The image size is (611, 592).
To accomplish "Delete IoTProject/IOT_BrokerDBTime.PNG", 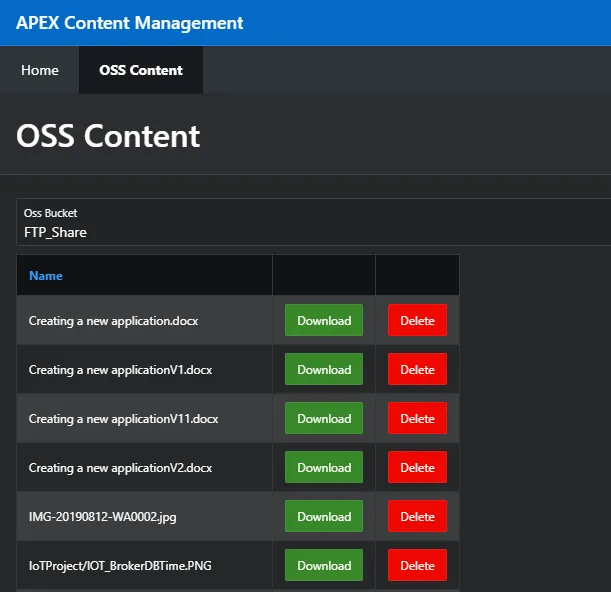I will (417, 565).
